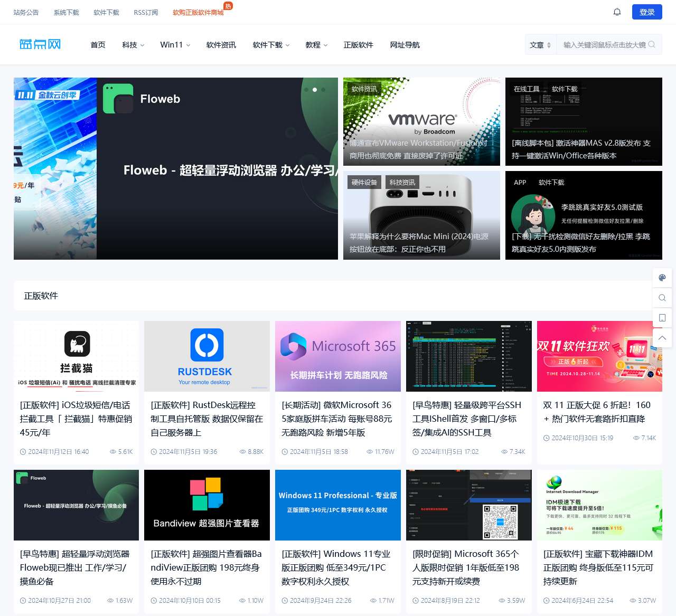This screenshot has height=616, width=676.
Task: Click the mobile view icon in sidebar
Action: (x=662, y=318)
